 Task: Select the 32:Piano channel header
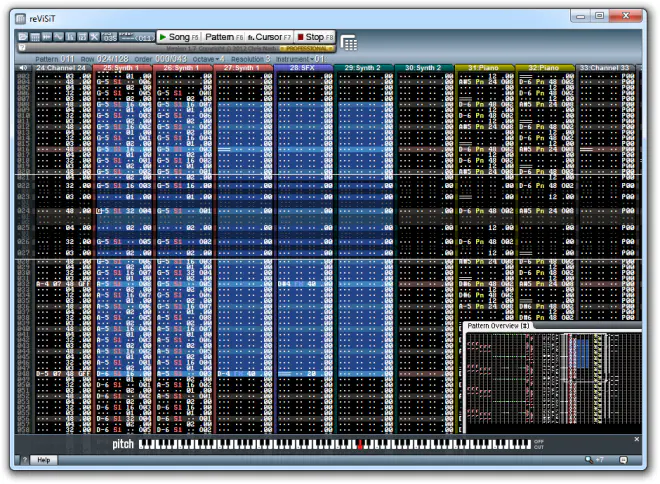[x=544, y=68]
